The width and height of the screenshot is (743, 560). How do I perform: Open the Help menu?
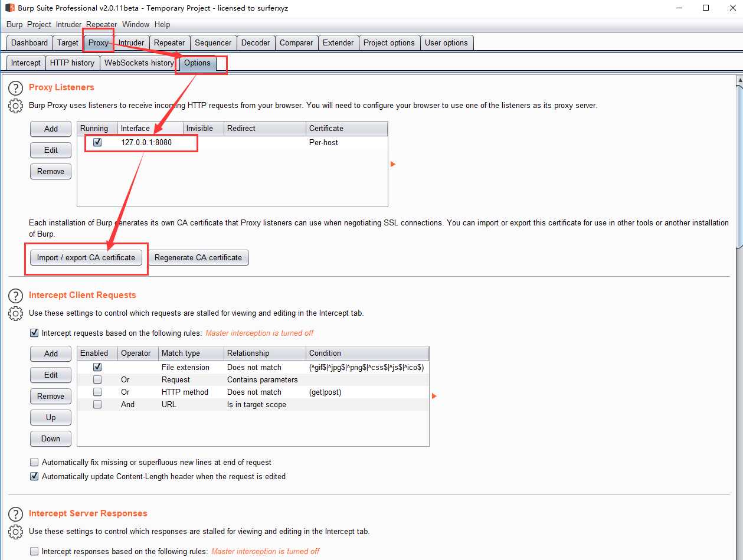(x=162, y=24)
